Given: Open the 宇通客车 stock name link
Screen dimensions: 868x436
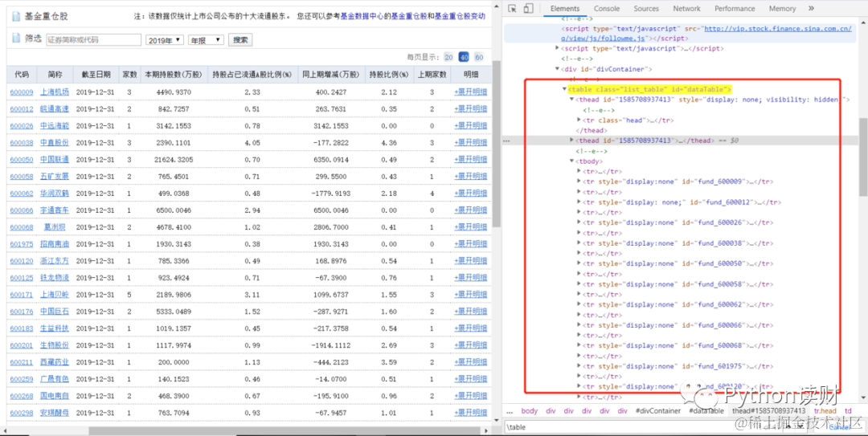Looking at the screenshot, I should coord(55,210).
